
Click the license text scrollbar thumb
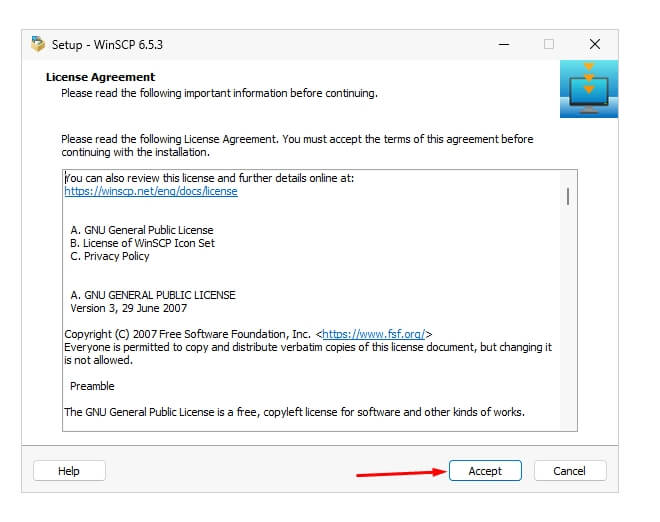[568, 197]
